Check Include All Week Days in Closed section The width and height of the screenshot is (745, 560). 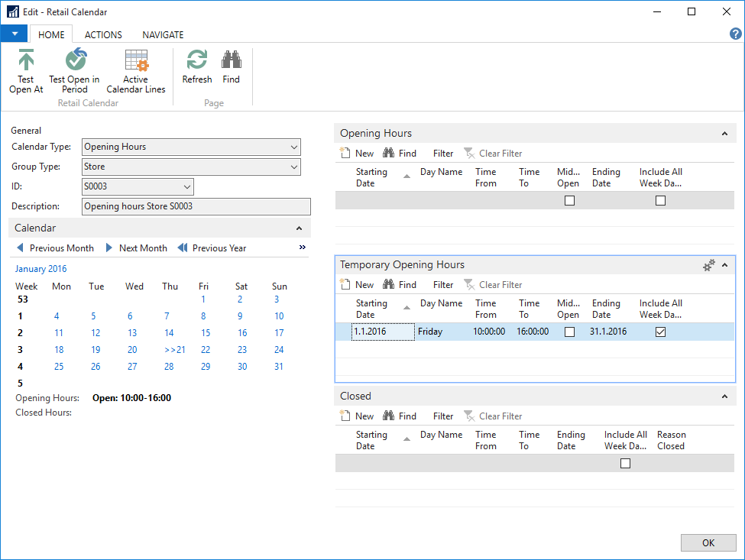coord(625,464)
